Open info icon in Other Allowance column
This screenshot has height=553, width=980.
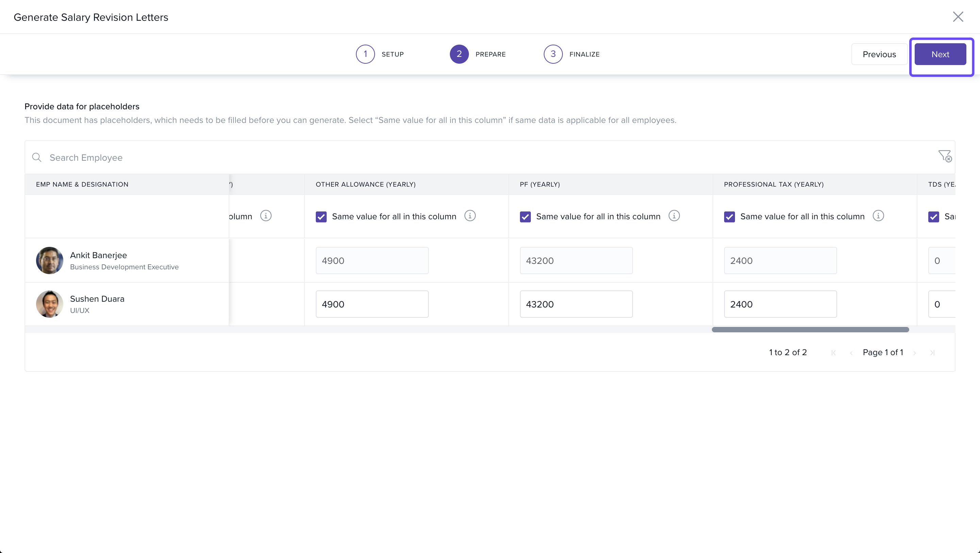(470, 216)
